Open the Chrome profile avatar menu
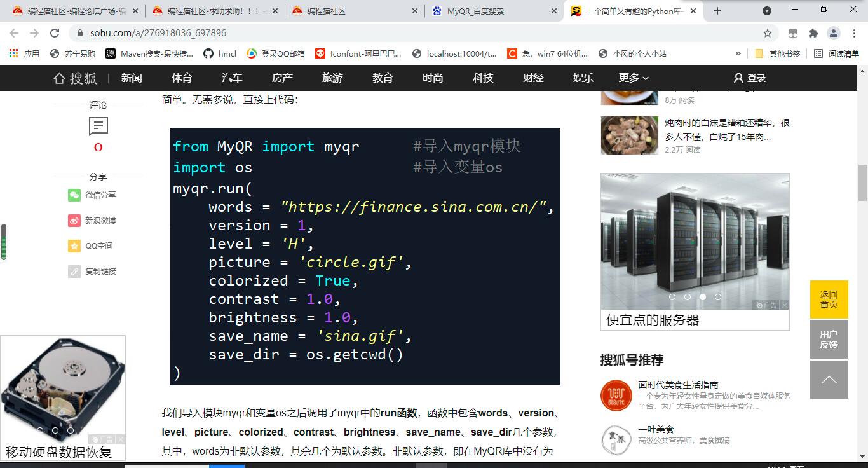Screen dimensions: 868x468 pyautogui.click(x=833, y=33)
